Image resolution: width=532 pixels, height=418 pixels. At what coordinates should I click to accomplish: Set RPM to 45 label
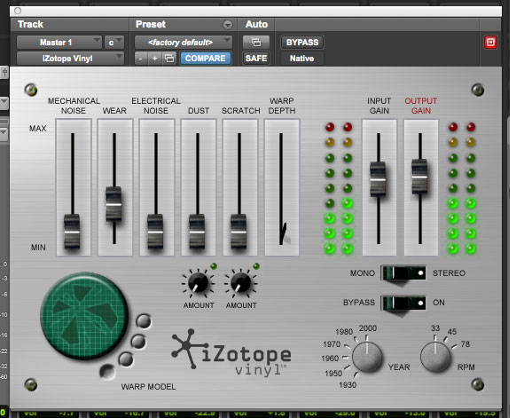[452, 331]
